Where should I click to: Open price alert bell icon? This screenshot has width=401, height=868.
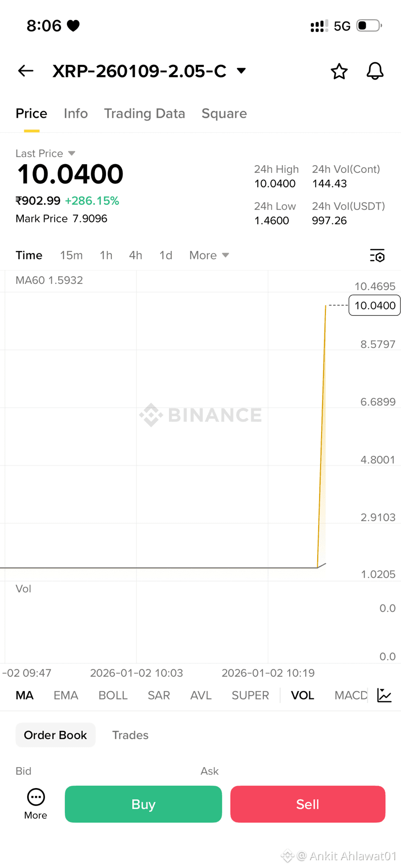point(375,71)
